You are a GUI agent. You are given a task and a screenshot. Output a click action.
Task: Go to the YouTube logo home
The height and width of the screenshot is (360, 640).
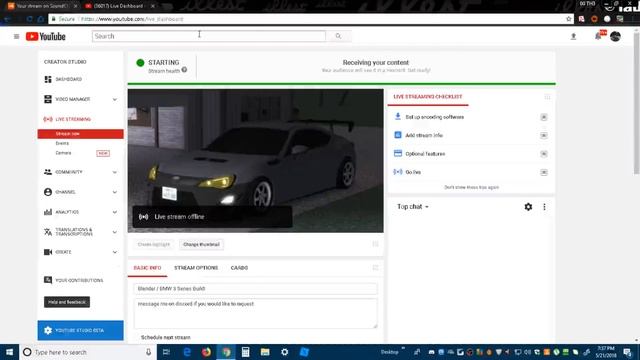[x=46, y=36]
